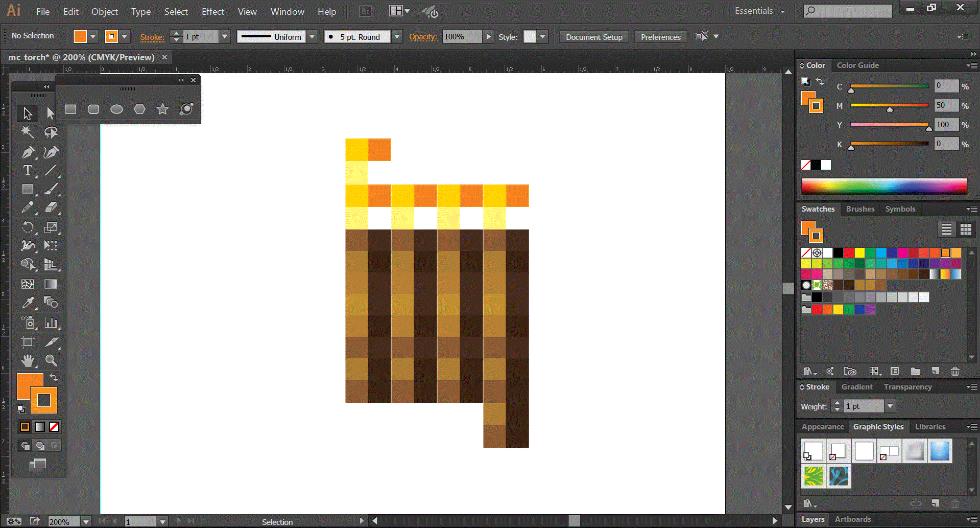The height and width of the screenshot is (528, 980).
Task: Select the Hand tool
Action: (28, 360)
